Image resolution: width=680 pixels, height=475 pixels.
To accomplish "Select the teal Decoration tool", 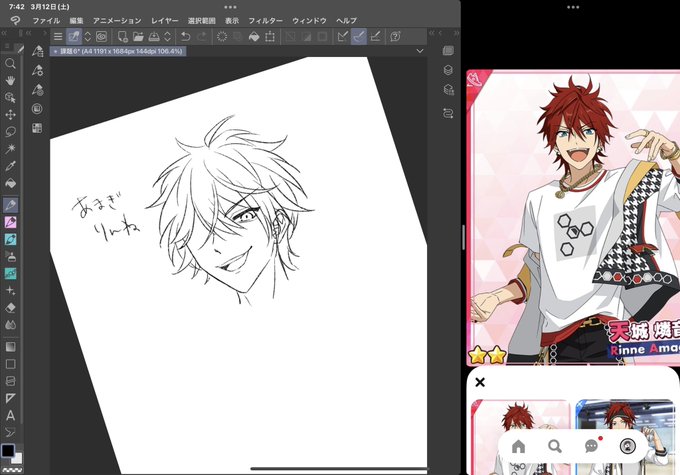I will pyautogui.click(x=10, y=273).
